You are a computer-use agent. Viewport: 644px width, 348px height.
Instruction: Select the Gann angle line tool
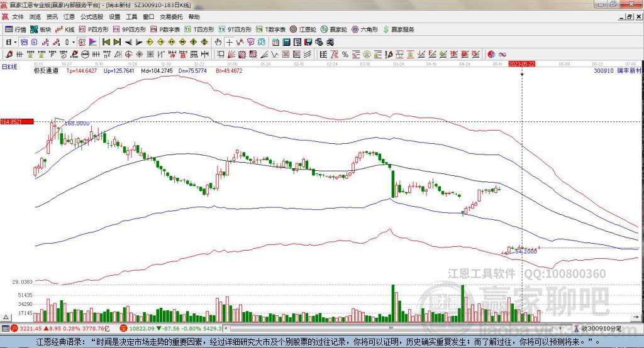264,54
